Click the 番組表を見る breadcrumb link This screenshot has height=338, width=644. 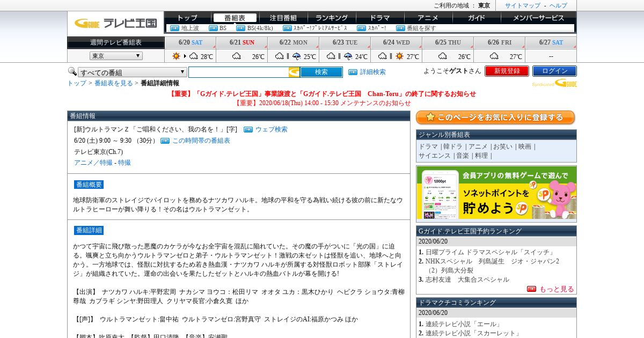pos(114,83)
